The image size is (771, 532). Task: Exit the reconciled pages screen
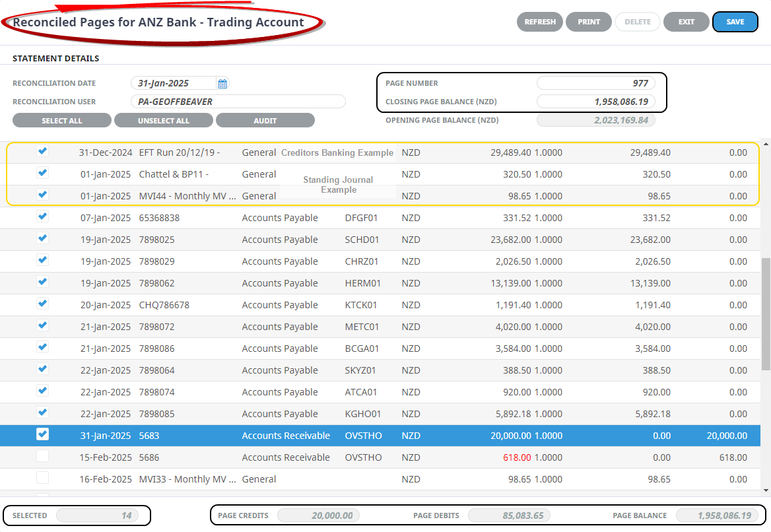[686, 22]
